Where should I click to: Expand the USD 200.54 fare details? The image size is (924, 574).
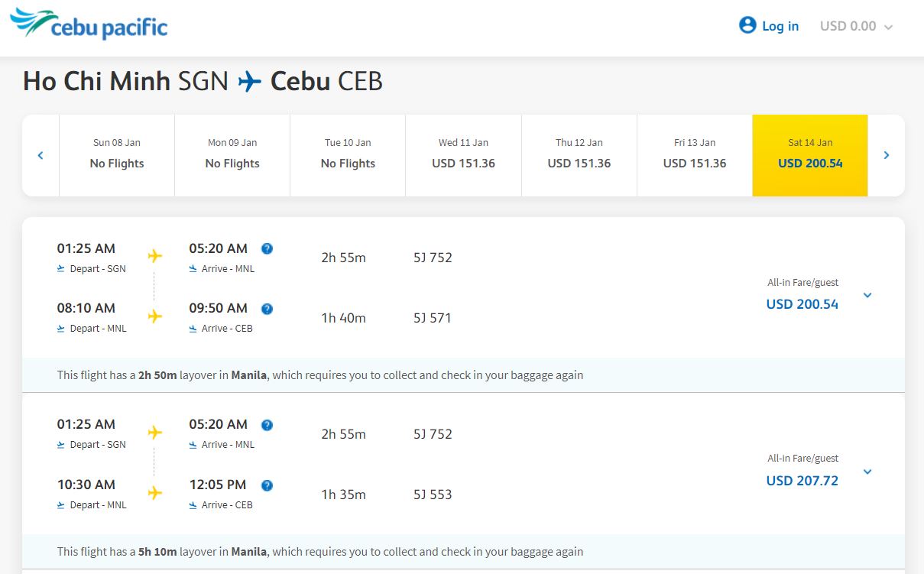(x=867, y=296)
